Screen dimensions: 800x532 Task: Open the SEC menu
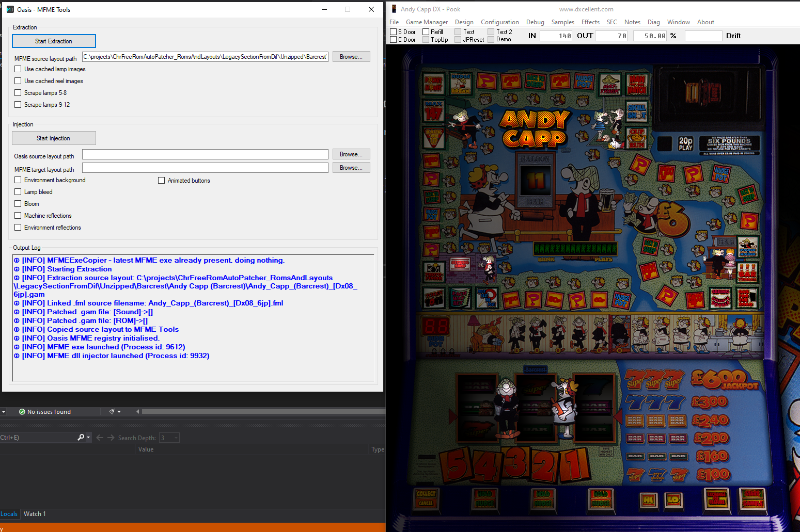coord(611,22)
